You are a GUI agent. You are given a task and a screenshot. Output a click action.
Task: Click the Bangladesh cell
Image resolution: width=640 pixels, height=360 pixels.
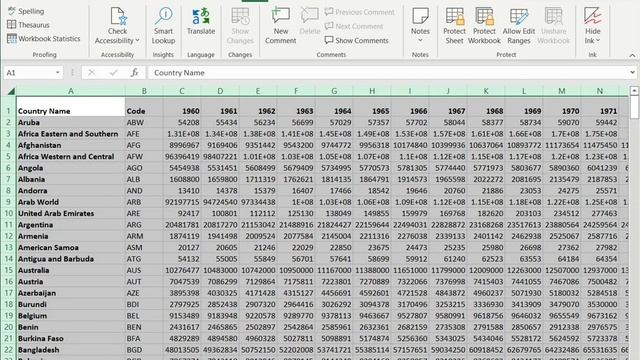pos(71,350)
